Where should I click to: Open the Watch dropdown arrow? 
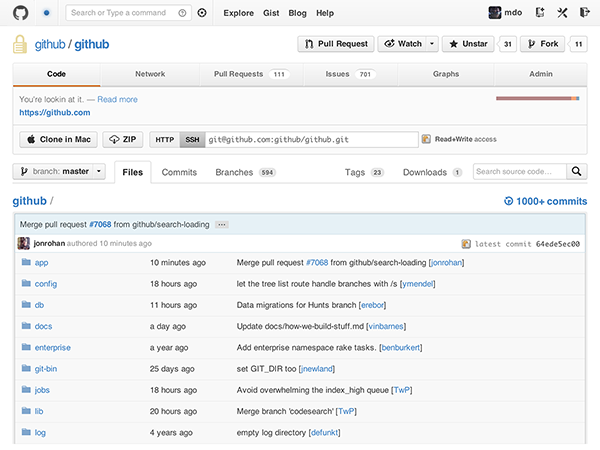[432, 44]
